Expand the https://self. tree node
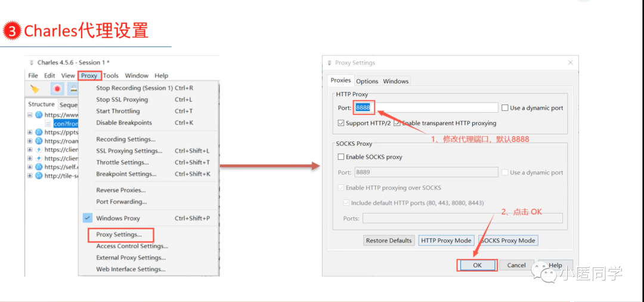Image resolution: width=644 pixels, height=302 pixels. pos(30,167)
